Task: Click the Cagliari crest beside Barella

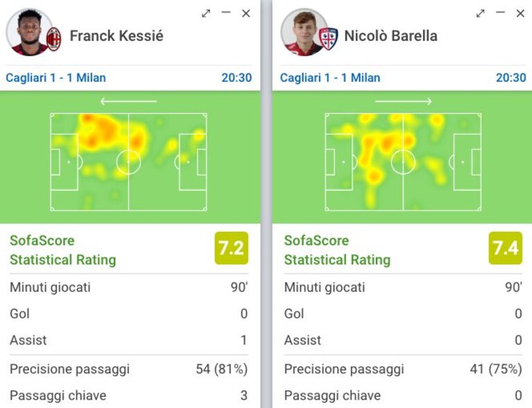Action: [329, 40]
